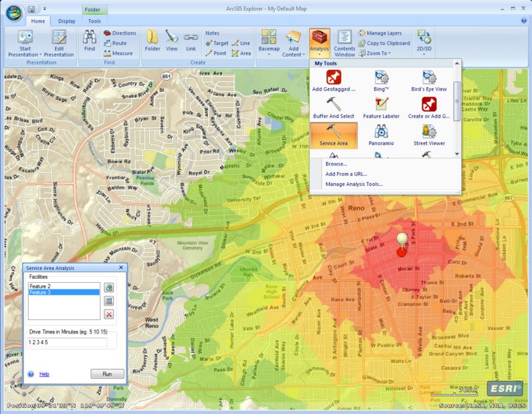The image size is (532, 414).
Task: Copy the map to Clipboard
Action: click(x=384, y=43)
